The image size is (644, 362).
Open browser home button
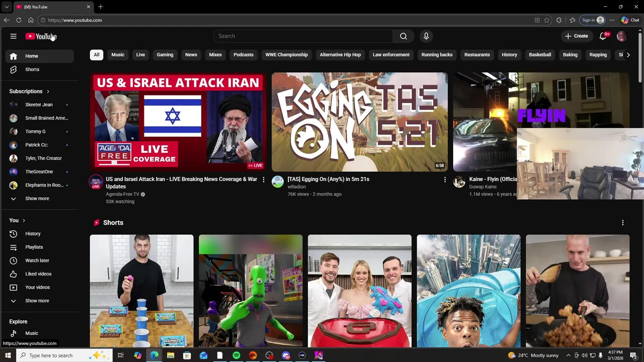point(31,20)
